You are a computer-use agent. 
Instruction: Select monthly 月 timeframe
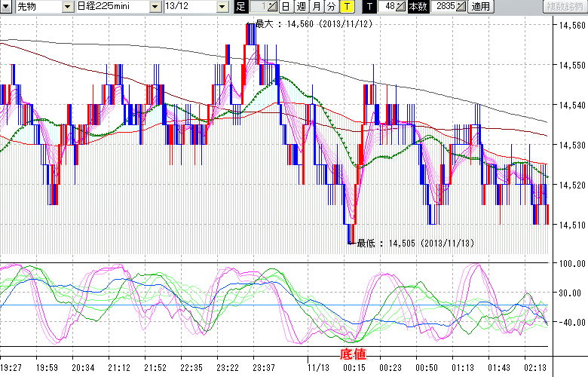(316, 7)
